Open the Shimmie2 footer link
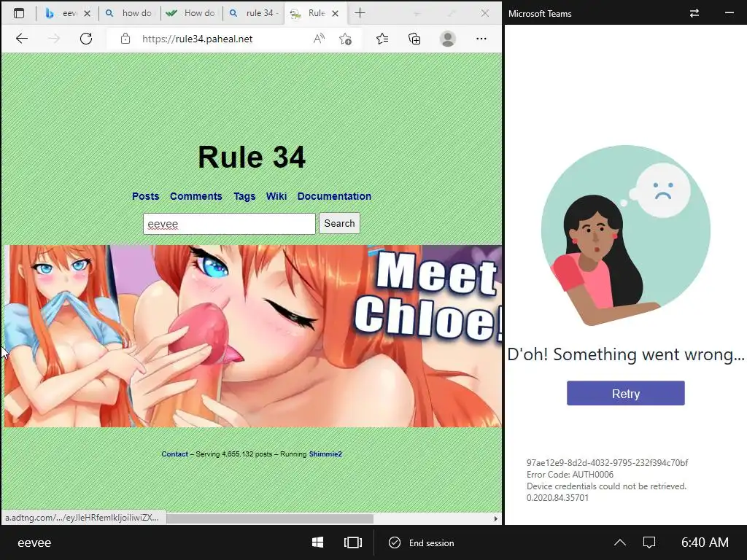The width and height of the screenshot is (747, 560). (x=325, y=454)
